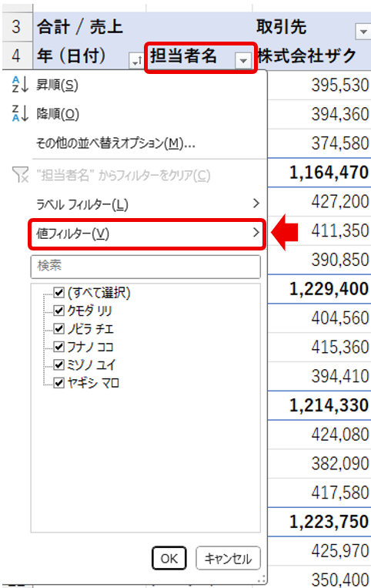Click the キャンセル button
Viewport: 371px width, 588px height.
click(x=228, y=559)
